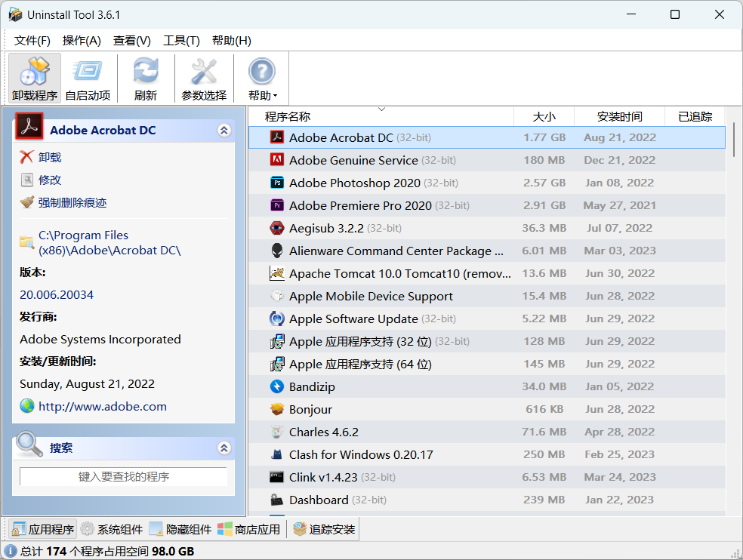Click the Adobe Genuine Service row icon
Screen dimensions: 743x560
pos(276,160)
